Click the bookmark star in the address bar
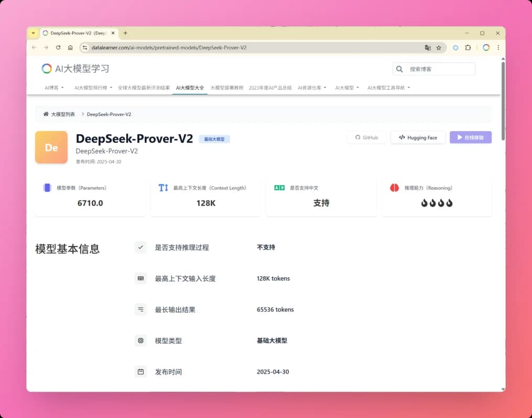Image resolution: width=532 pixels, height=418 pixels. [x=438, y=47]
